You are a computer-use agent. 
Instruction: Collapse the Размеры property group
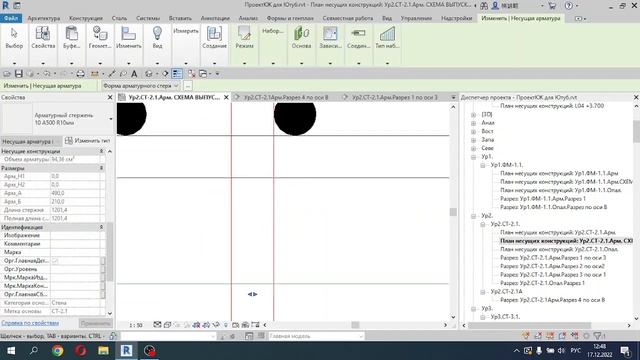click(x=101, y=168)
